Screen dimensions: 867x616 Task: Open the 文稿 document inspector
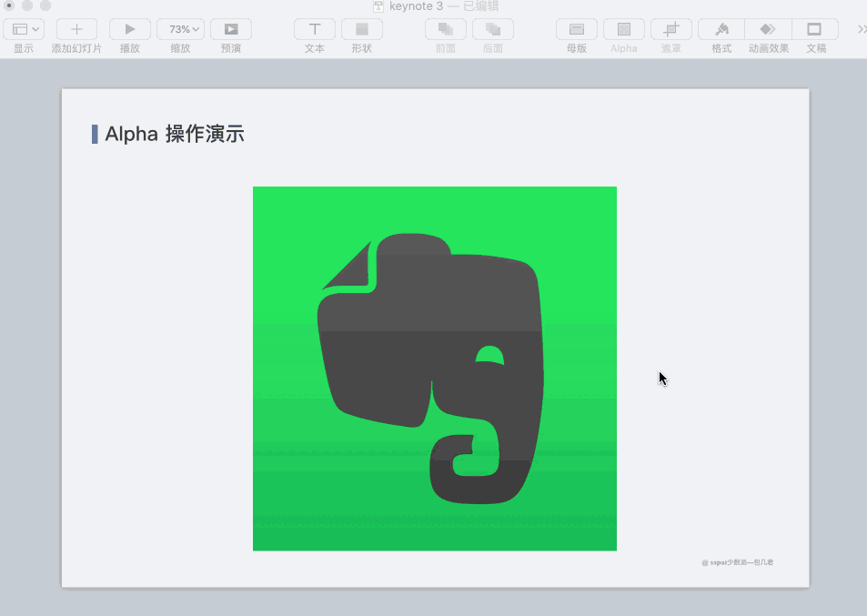click(x=815, y=29)
